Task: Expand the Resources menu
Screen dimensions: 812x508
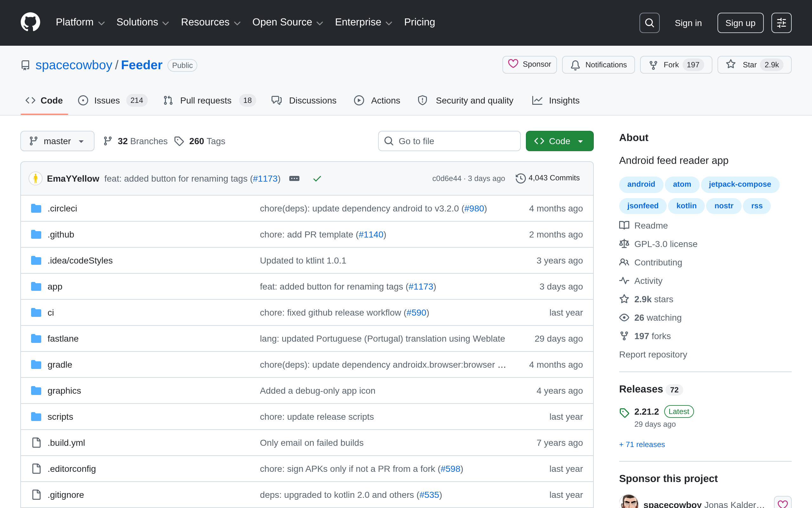Action: point(211,22)
